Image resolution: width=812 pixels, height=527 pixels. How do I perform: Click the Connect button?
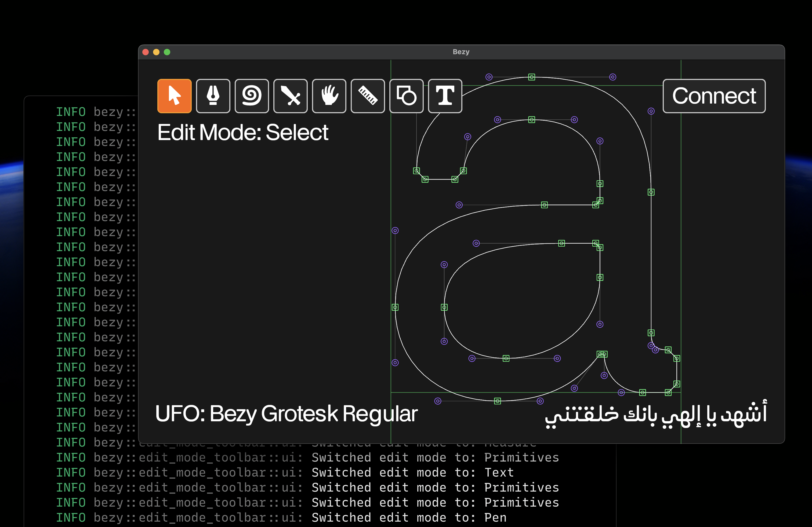coord(714,96)
